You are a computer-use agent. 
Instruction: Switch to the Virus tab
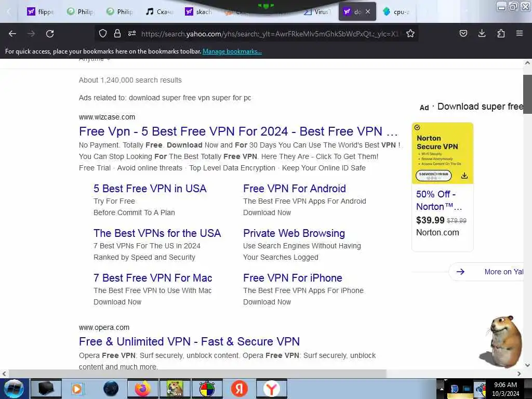click(317, 12)
